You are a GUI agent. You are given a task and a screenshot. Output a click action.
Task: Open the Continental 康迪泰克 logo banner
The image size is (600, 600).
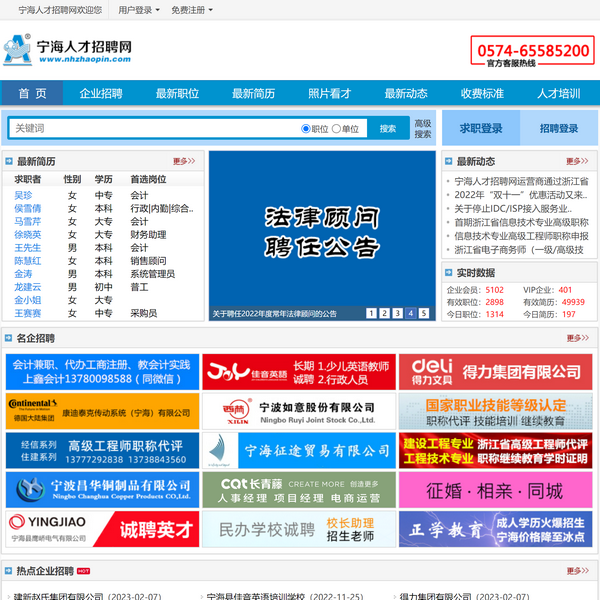[100, 411]
